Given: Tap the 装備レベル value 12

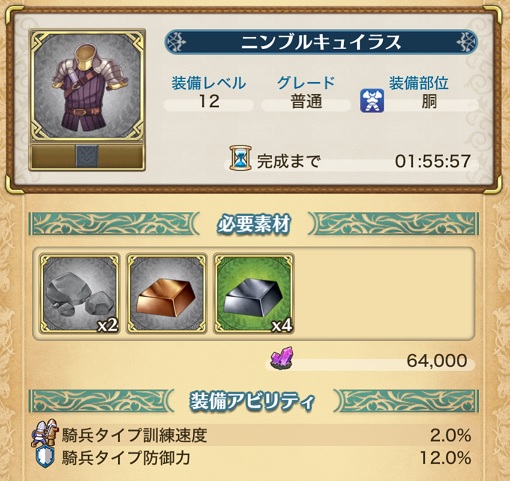Looking at the screenshot, I should point(209,101).
